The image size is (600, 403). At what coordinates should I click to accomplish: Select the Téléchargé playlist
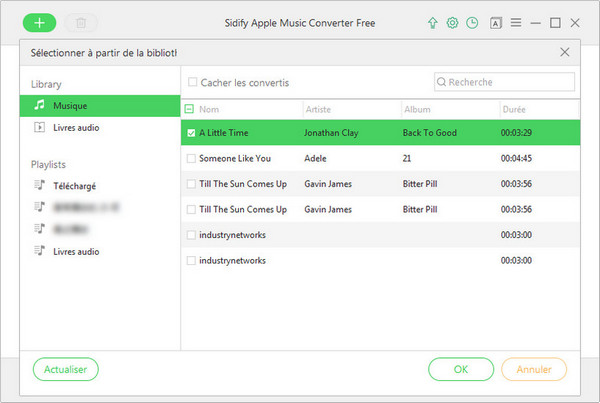click(x=74, y=185)
